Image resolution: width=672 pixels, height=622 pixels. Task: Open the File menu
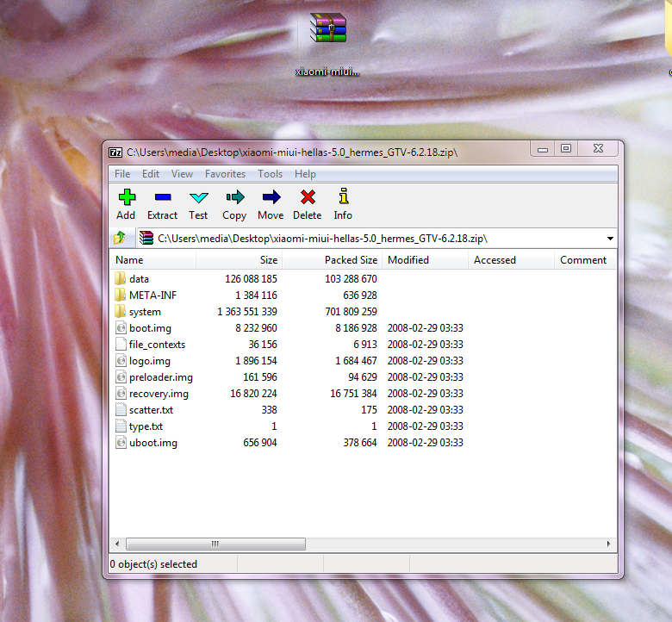[123, 174]
